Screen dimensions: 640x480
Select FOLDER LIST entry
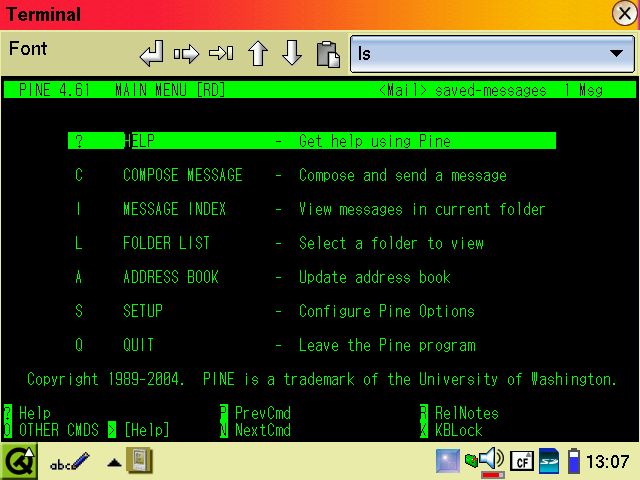[166, 243]
